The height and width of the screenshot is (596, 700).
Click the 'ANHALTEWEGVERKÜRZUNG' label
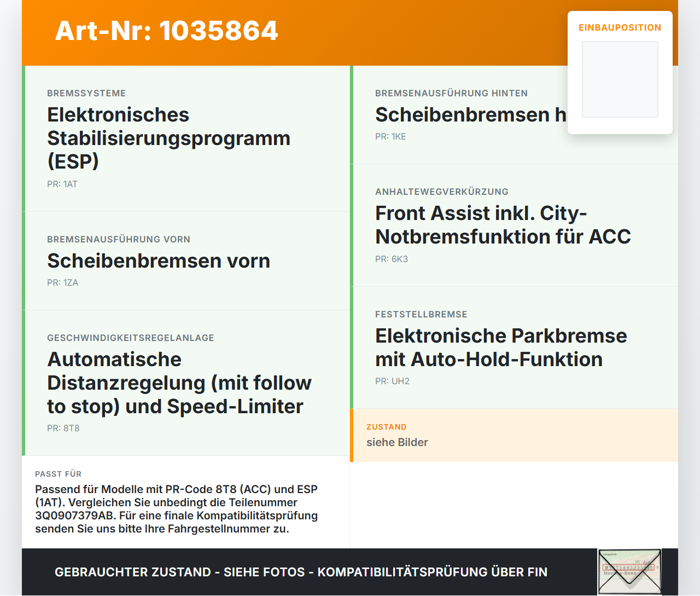(x=442, y=192)
